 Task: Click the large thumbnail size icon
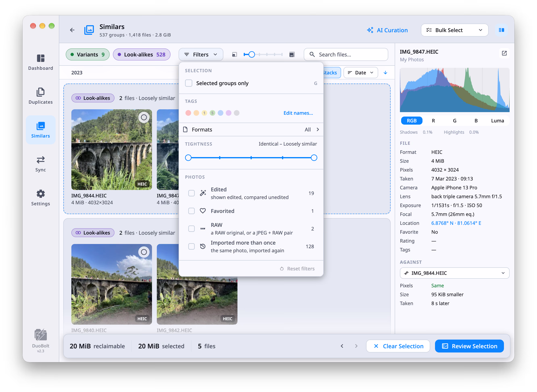pyautogui.click(x=292, y=55)
